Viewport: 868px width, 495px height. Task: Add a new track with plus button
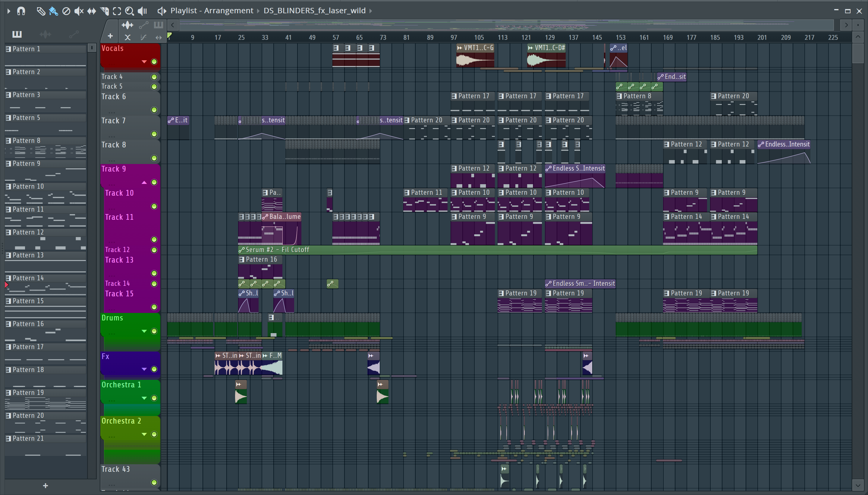(x=110, y=36)
